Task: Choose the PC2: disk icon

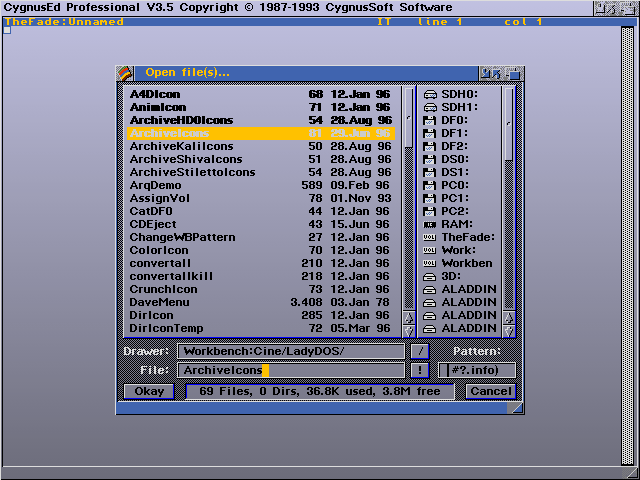Action: click(429, 212)
